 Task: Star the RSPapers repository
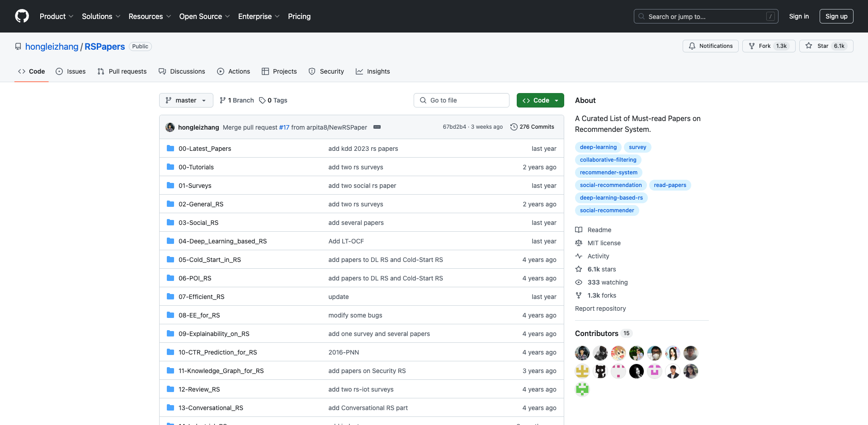pos(826,46)
